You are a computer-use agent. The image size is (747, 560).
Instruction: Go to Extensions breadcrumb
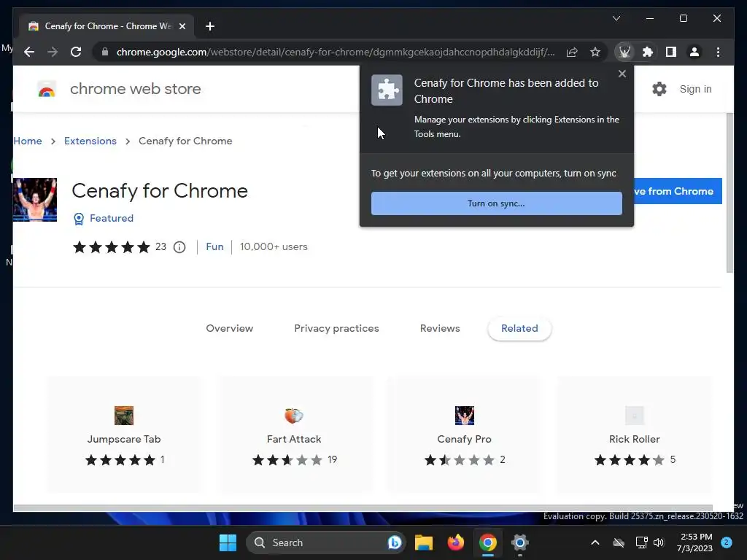tap(90, 141)
